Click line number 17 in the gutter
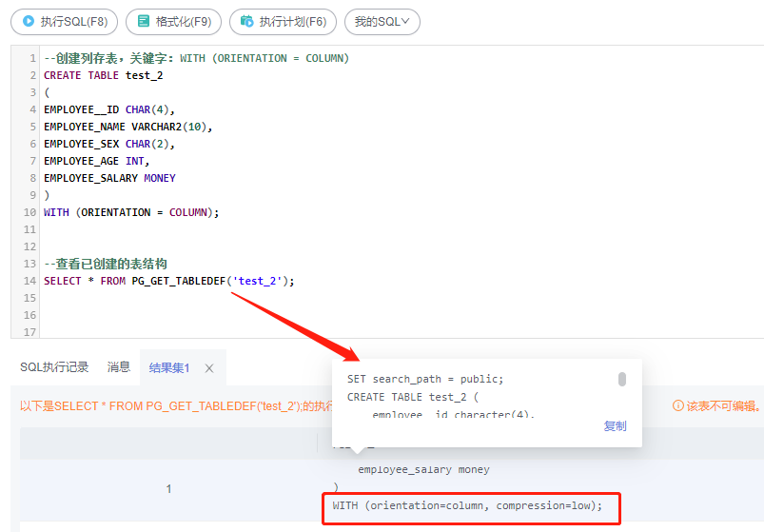Screen dimensions: 764x532 point(29,332)
